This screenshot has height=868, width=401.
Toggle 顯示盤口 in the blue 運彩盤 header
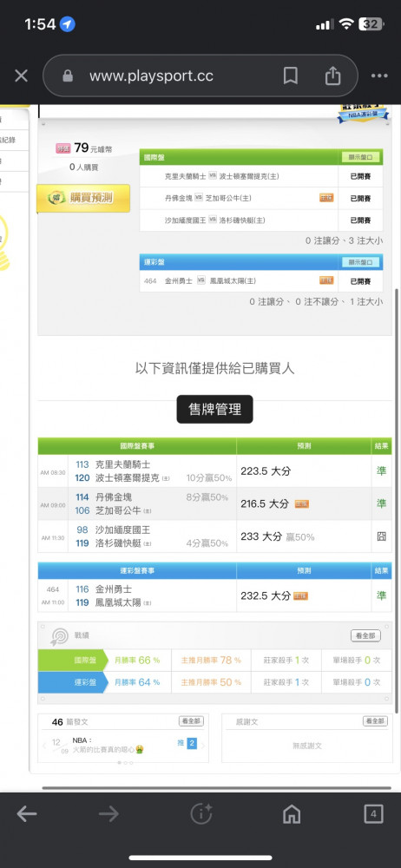360,262
